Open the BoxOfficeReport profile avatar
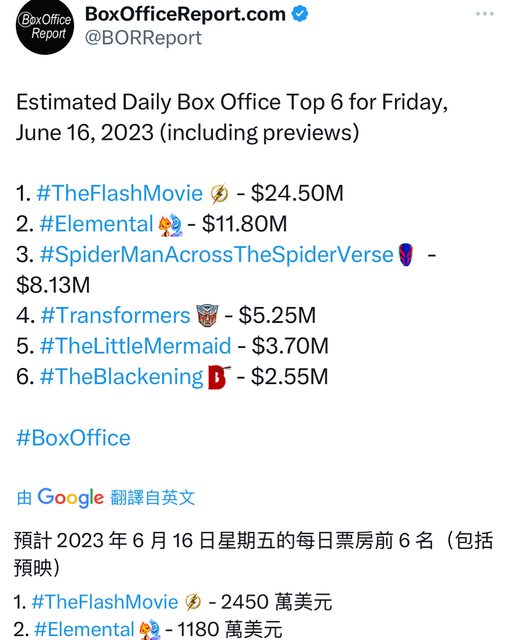 [45, 27]
